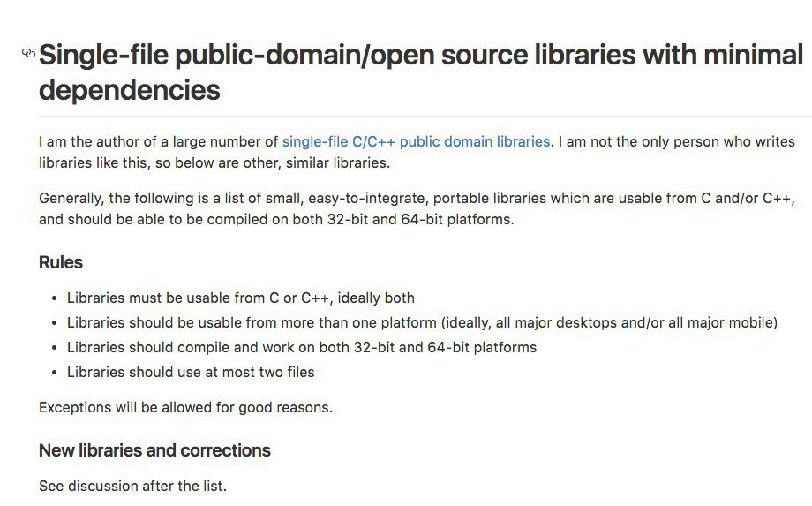This screenshot has width=812, height=506.
Task: Click the 'New libraries and corrections' heading
Action: pyautogui.click(x=154, y=450)
